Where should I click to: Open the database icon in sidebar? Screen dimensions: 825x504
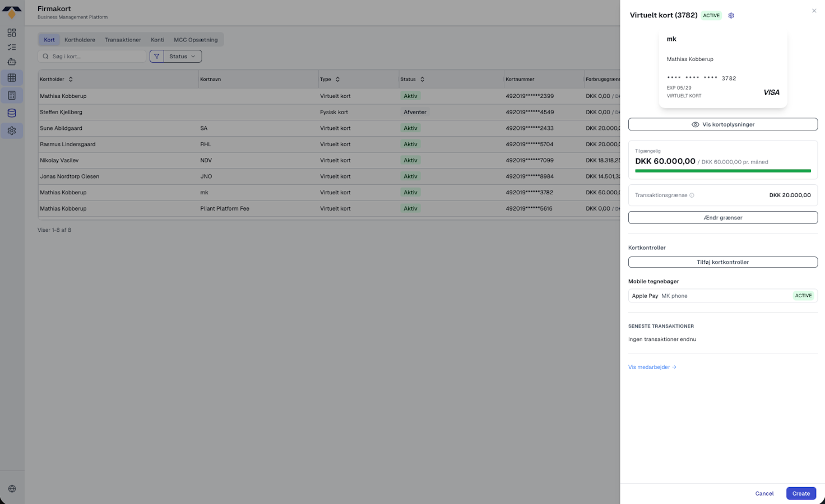(x=12, y=113)
